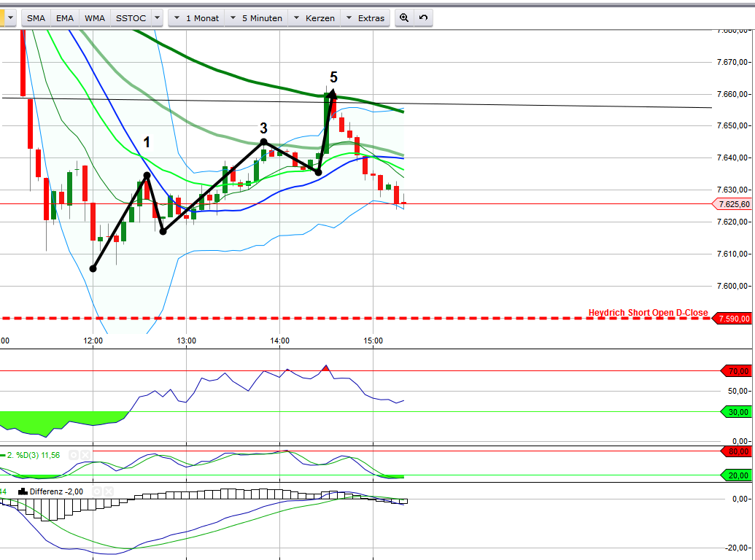The image size is (755, 560).
Task: Remove Differenz indicator with its X icon
Action: pyautogui.click(x=109, y=491)
